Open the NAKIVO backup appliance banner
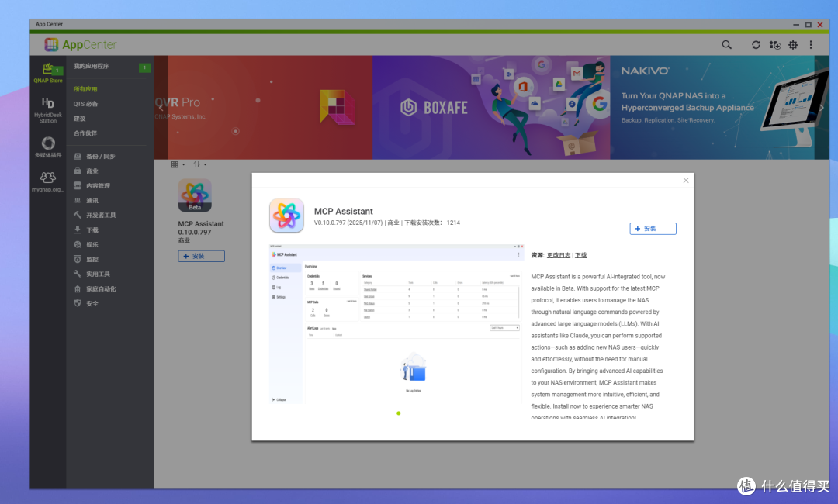 click(x=714, y=107)
